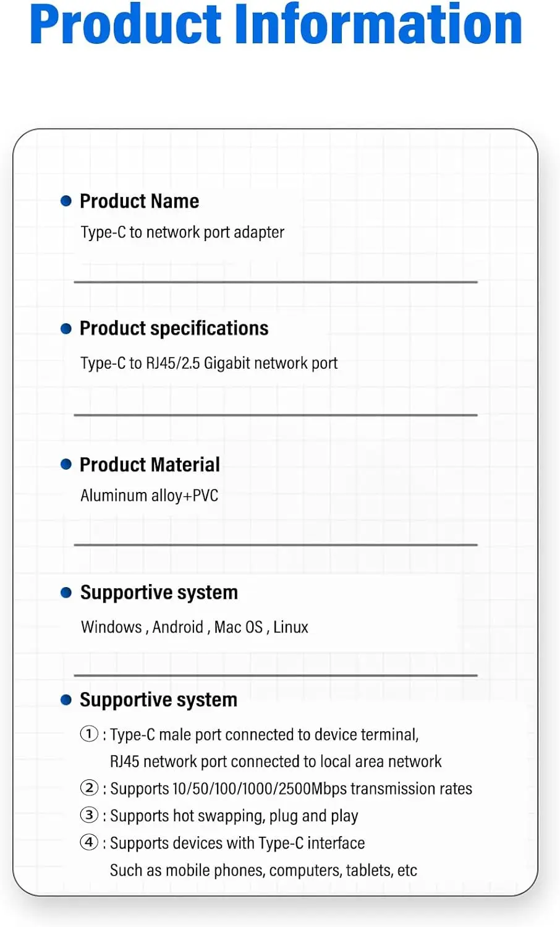Click the bullet beside the last Supportive system heading

click(x=66, y=700)
